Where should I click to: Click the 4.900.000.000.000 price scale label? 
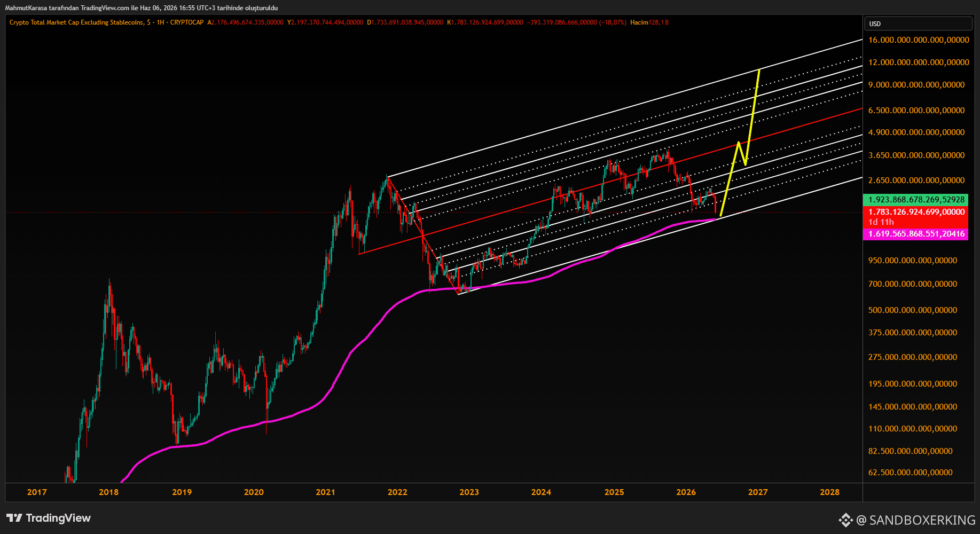(x=916, y=132)
